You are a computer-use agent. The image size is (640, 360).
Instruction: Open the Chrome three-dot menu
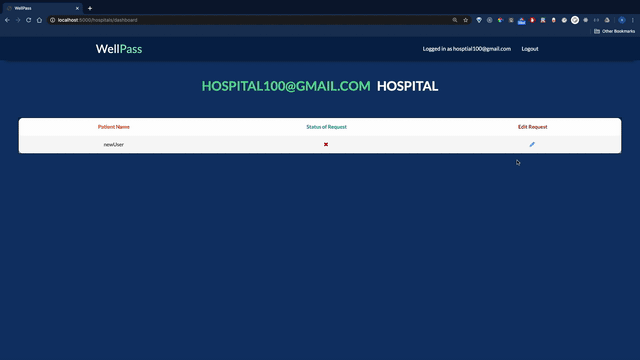pos(633,20)
